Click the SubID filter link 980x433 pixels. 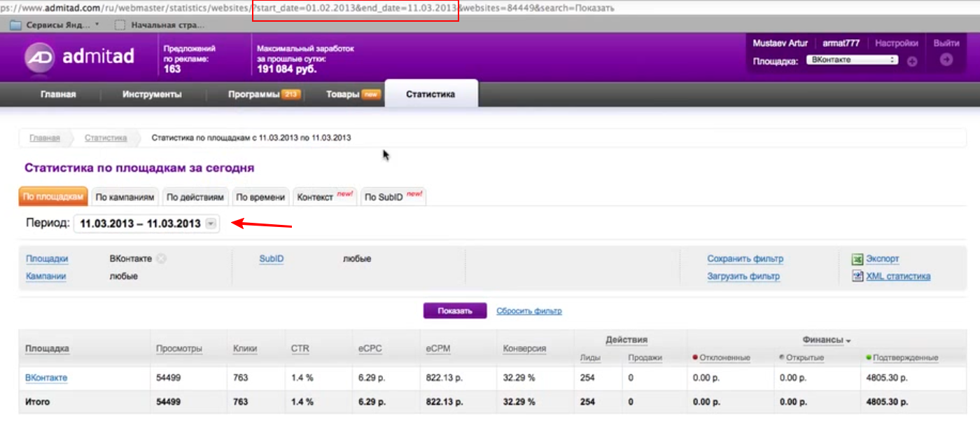[271, 259]
